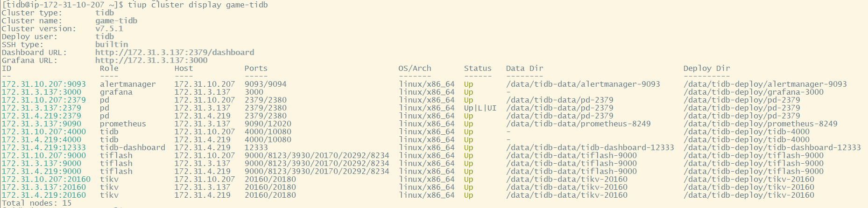Image resolution: width=868 pixels, height=208 pixels.
Task: Click the ID 172.31.4.219:2379
Action: [x=42, y=116]
